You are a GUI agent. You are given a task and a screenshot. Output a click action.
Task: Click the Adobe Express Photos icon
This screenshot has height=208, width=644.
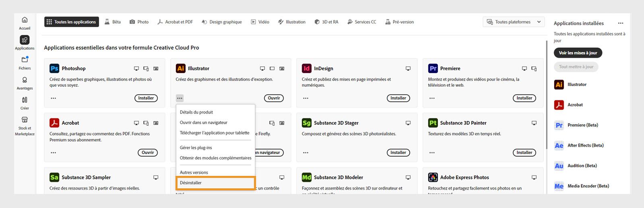(x=433, y=177)
